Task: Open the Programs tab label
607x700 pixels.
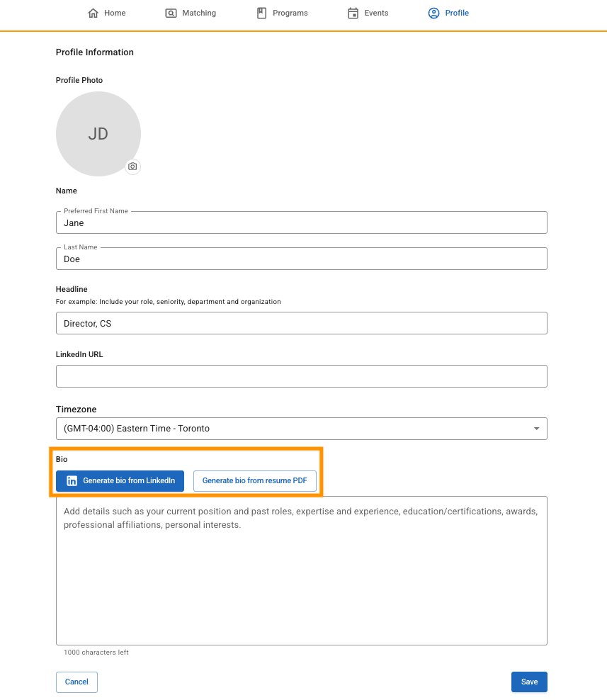Action: [x=290, y=13]
